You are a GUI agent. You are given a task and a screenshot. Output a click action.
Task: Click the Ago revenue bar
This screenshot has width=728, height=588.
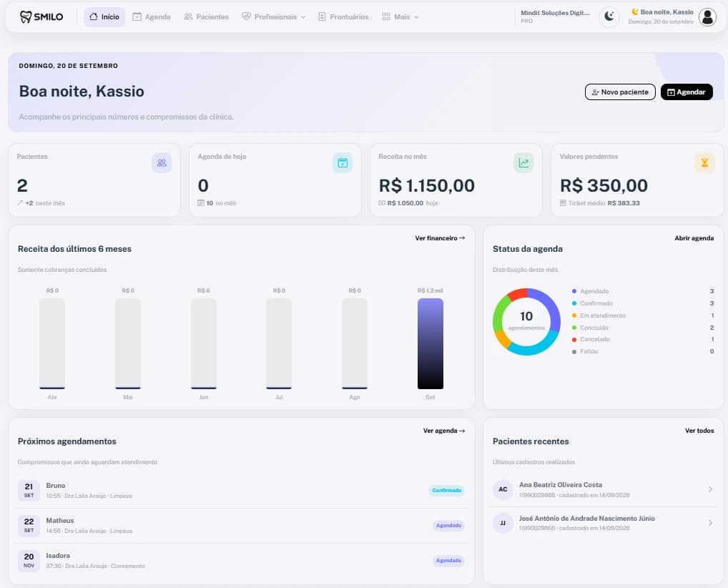355,343
